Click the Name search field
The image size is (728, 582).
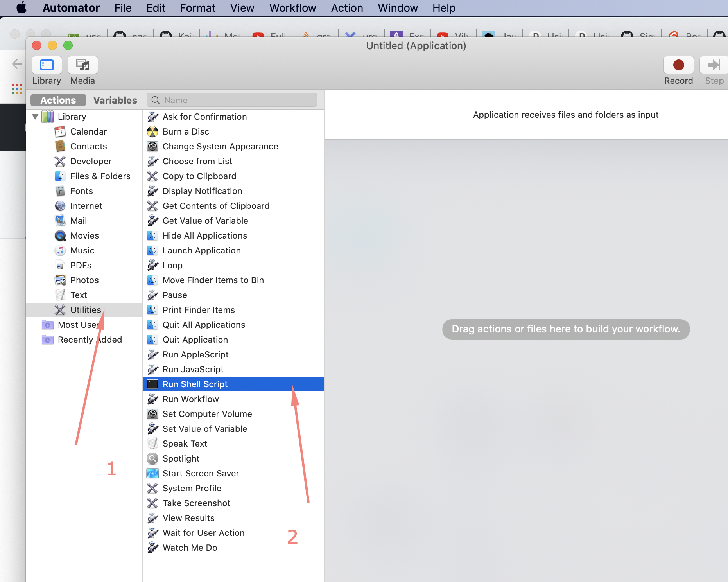click(232, 100)
